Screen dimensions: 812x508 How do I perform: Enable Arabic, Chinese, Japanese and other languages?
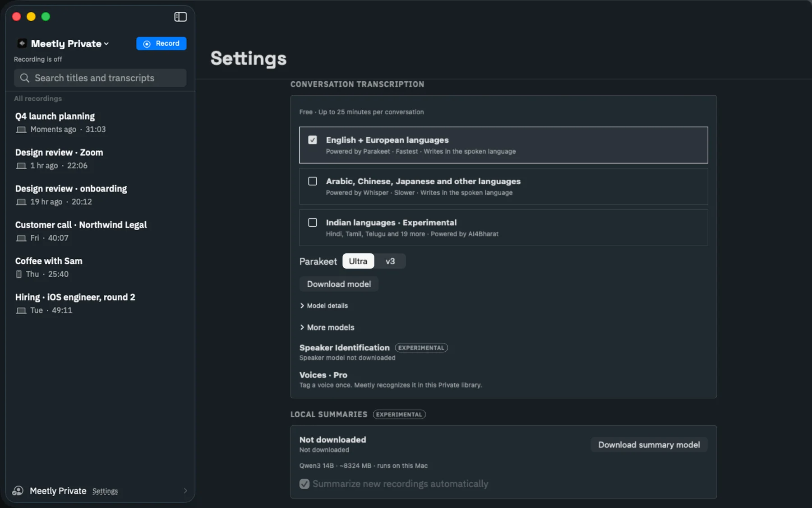(313, 181)
